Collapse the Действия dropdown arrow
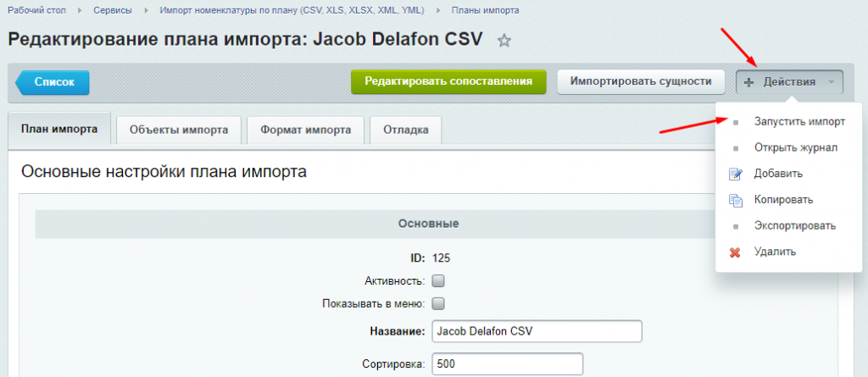 pos(831,82)
